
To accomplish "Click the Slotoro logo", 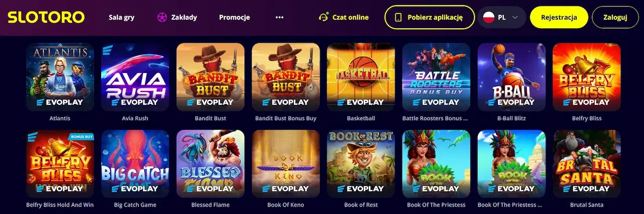I will [x=46, y=17].
